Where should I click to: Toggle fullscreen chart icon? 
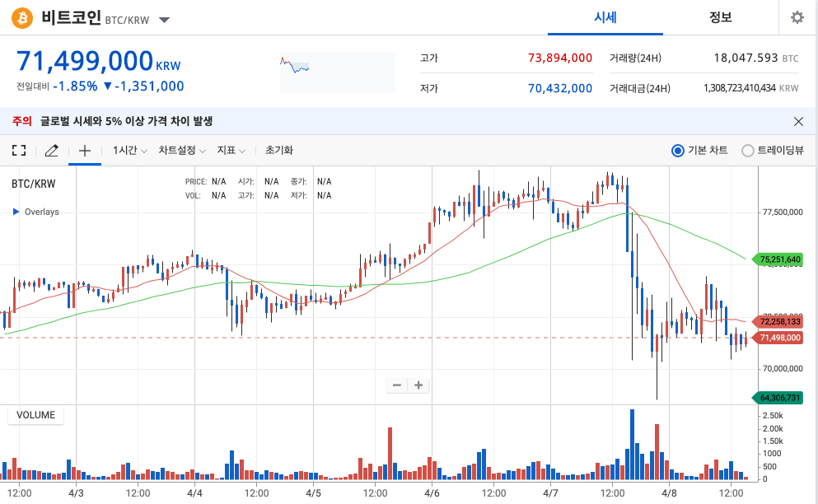(19, 151)
